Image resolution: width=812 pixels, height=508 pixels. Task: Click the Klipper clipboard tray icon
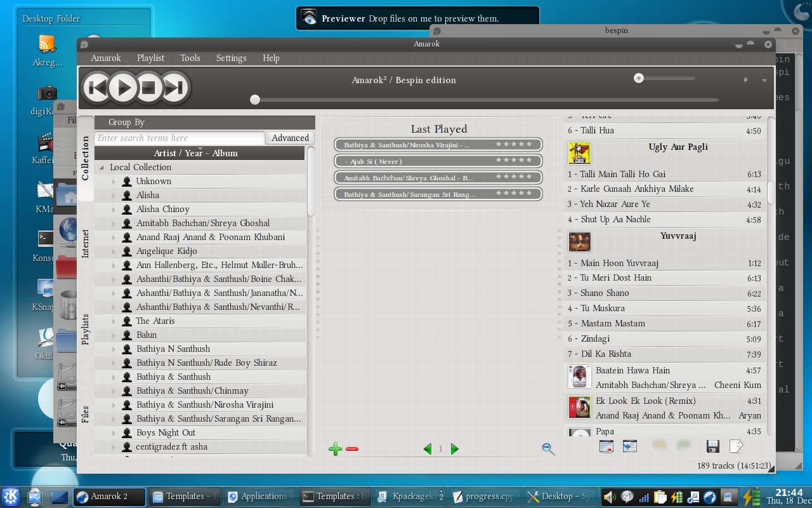(x=660, y=497)
